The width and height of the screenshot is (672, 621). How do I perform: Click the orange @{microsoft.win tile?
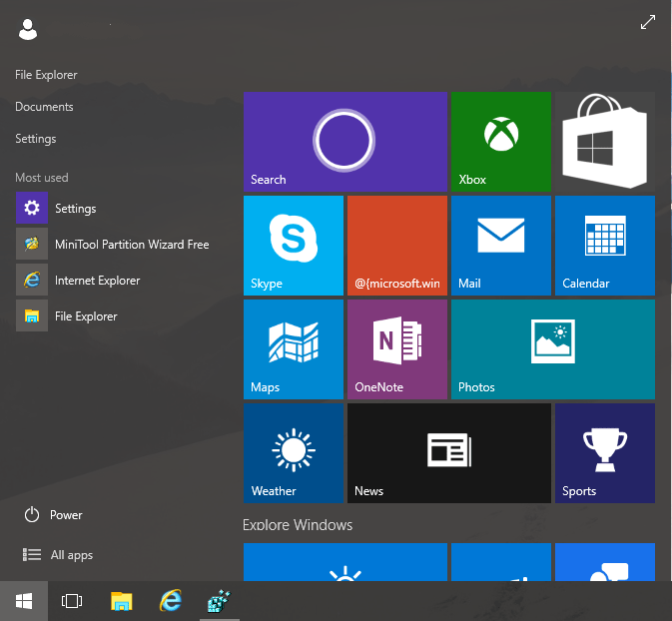397,246
